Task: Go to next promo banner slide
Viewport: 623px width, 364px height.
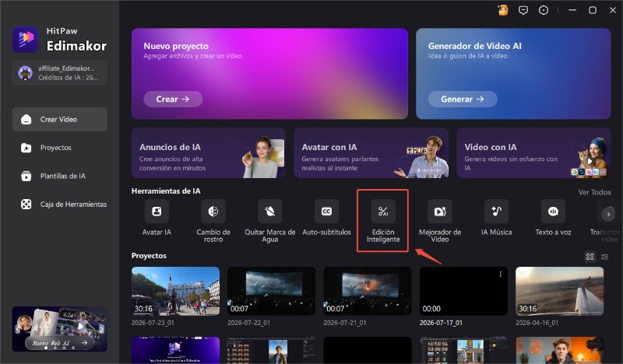Action: coord(101,329)
